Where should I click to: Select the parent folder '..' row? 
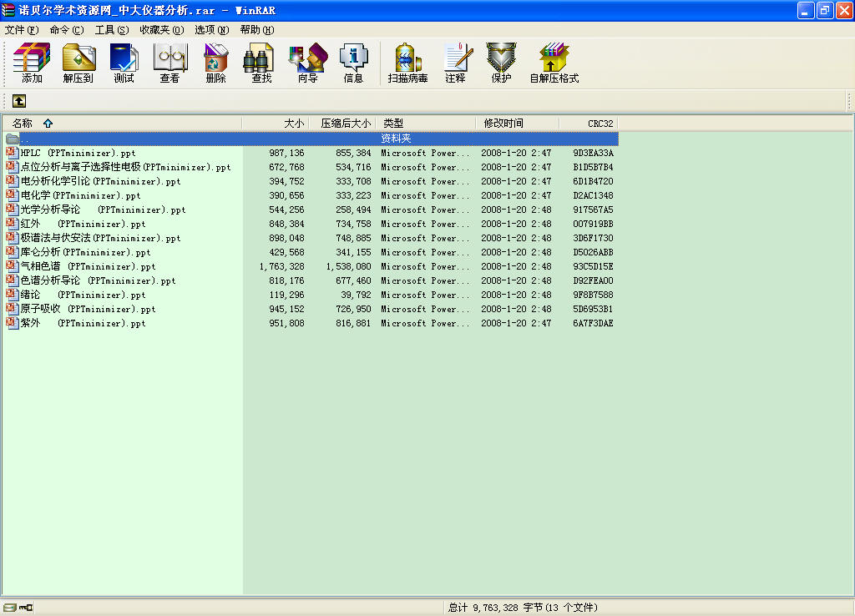pyautogui.click(x=312, y=139)
